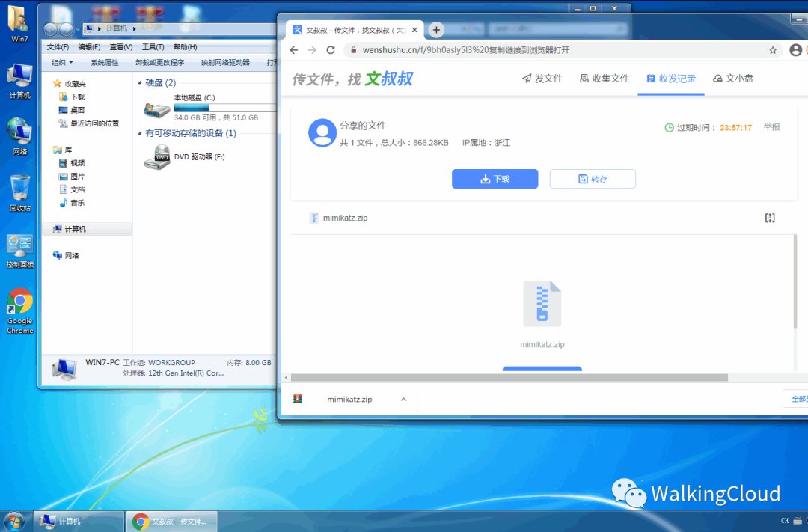Screen dimensions: 808x532
Task: Launch the Google Chrome desktop shortcut
Action: click(19, 311)
